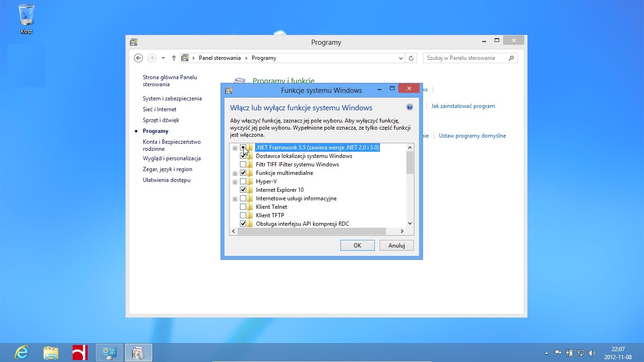Go up one level in Control Panel

[x=173, y=58]
